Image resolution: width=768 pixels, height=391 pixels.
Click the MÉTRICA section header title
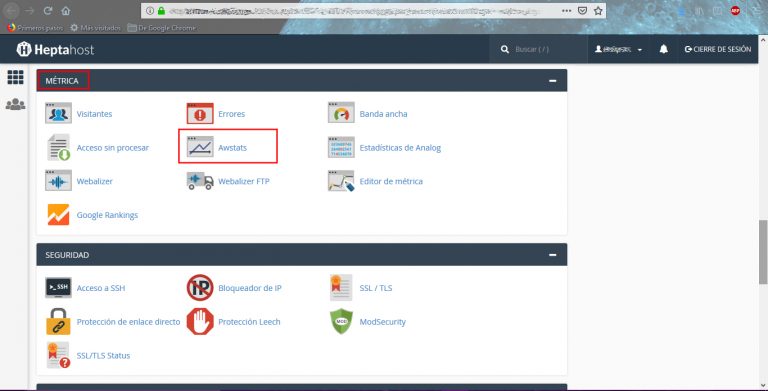(62, 81)
